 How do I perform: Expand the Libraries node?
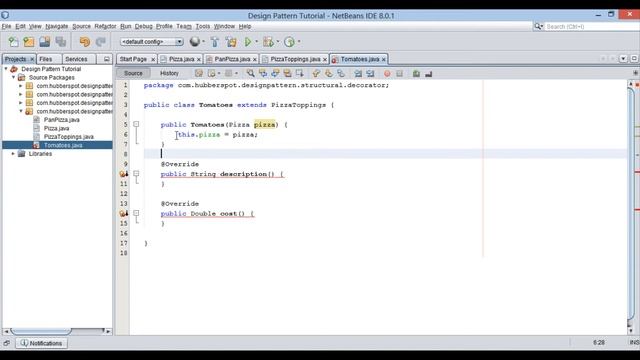[13, 153]
